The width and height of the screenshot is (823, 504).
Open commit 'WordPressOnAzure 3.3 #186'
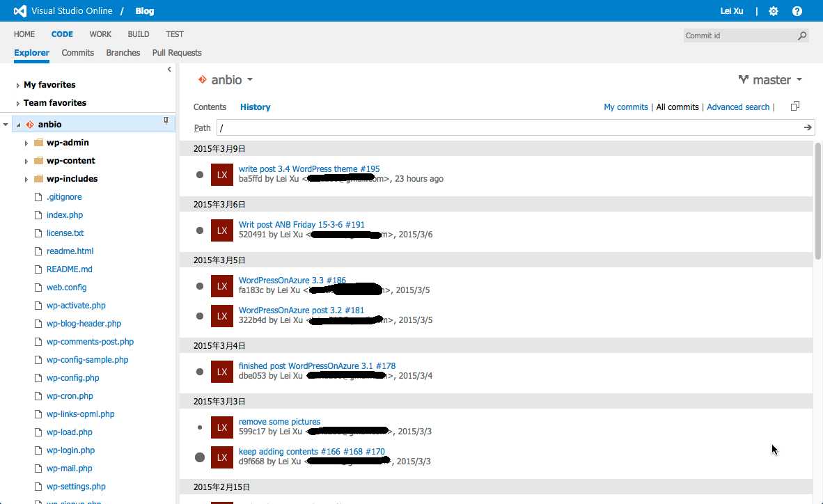click(x=292, y=280)
